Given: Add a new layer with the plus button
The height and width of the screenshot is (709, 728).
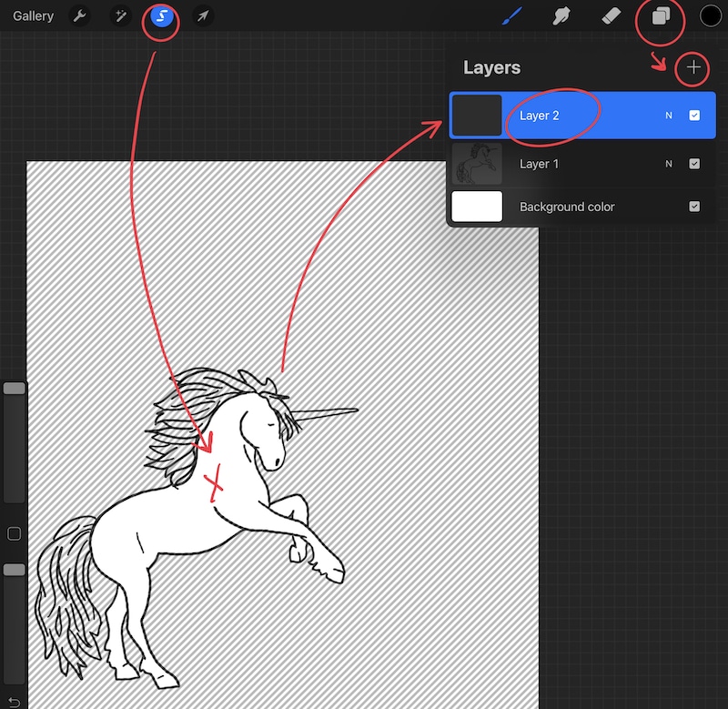Looking at the screenshot, I should point(693,67).
